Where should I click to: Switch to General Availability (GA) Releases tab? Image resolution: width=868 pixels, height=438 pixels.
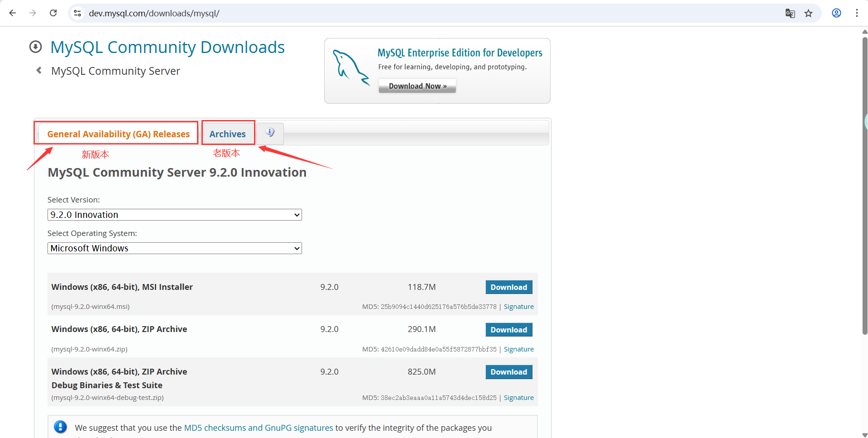[118, 134]
